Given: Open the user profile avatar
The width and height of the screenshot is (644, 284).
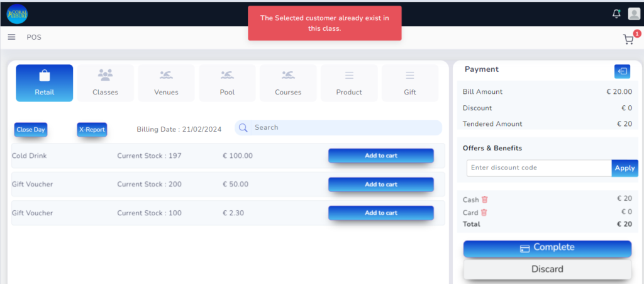Looking at the screenshot, I should click(634, 14).
